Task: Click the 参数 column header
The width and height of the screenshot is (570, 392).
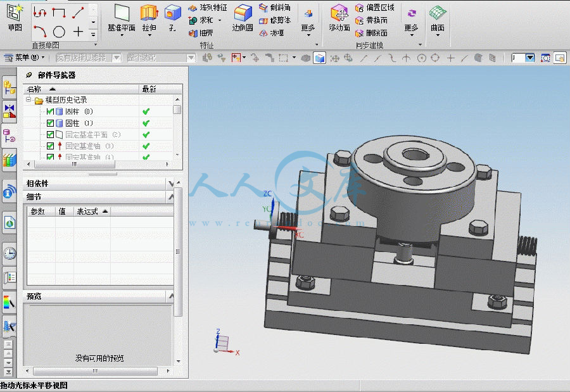Action: [41, 212]
